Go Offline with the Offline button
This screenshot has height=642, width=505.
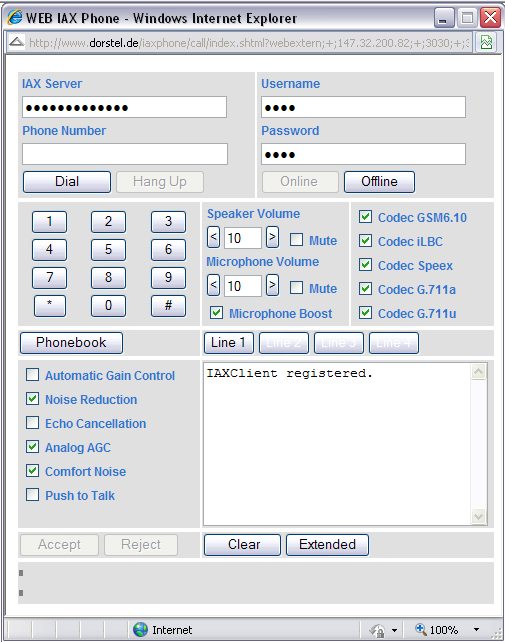(379, 182)
